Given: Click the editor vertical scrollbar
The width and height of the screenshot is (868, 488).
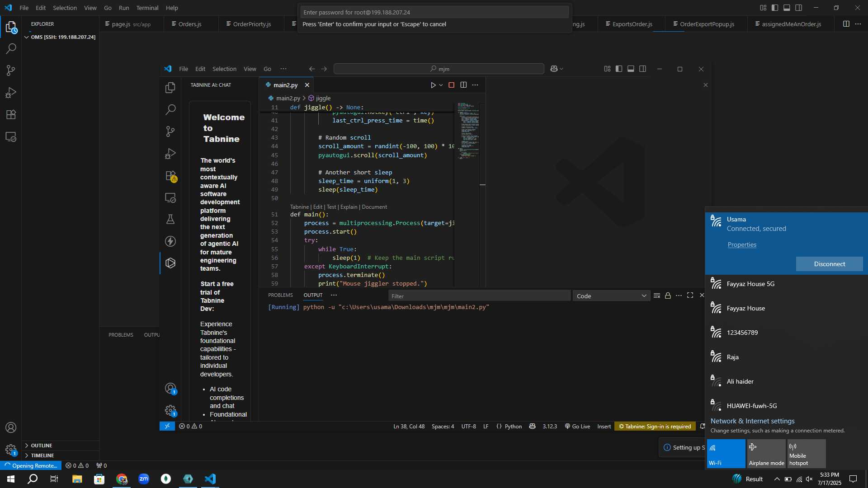Looking at the screenshot, I should pos(482,194).
